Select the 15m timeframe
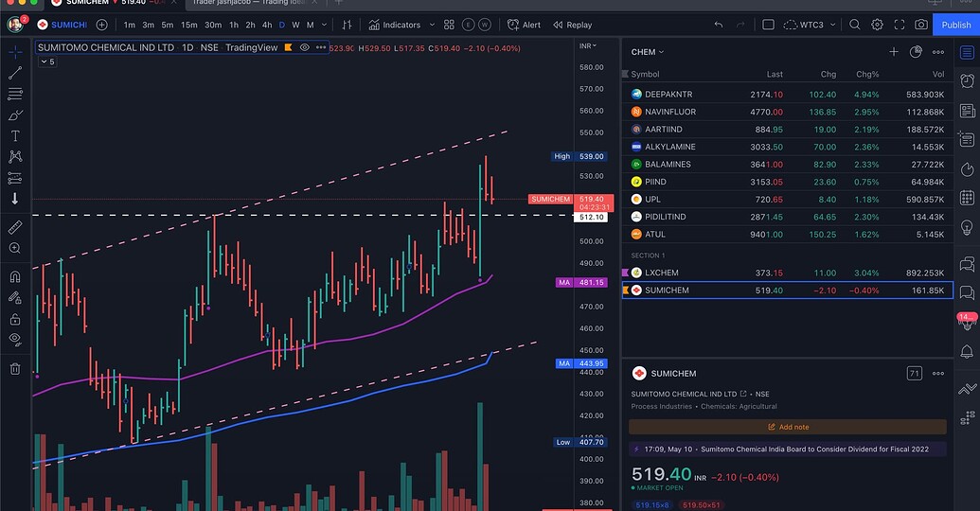Image resolution: width=980 pixels, height=511 pixels. 188,25
